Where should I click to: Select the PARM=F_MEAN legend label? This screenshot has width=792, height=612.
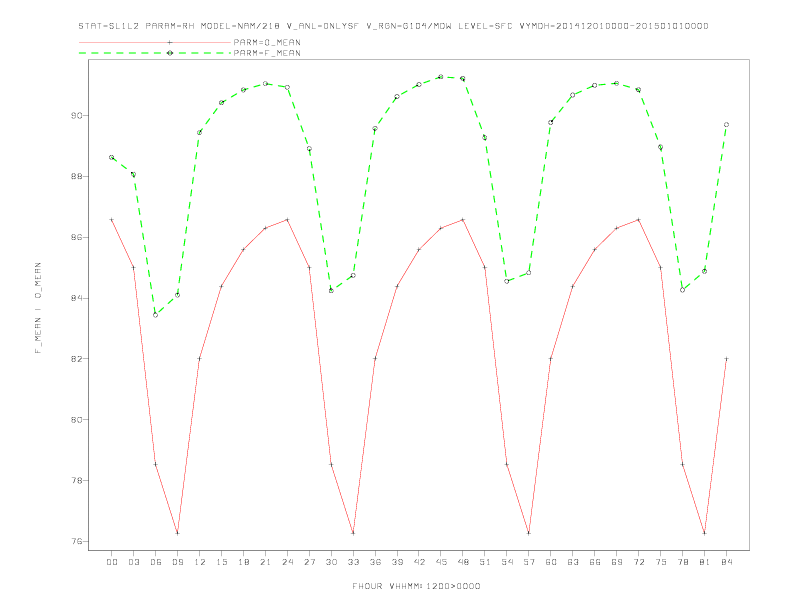tap(267, 53)
